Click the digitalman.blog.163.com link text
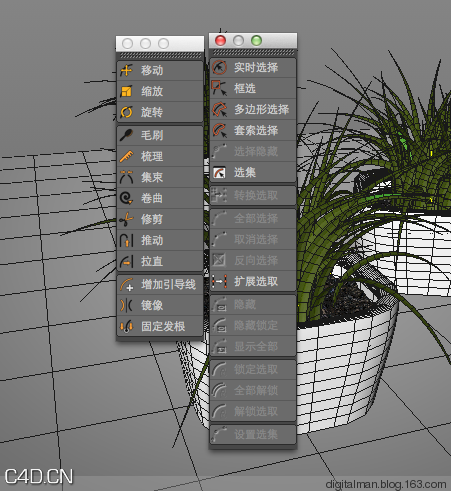The image size is (451, 491). coord(386,484)
